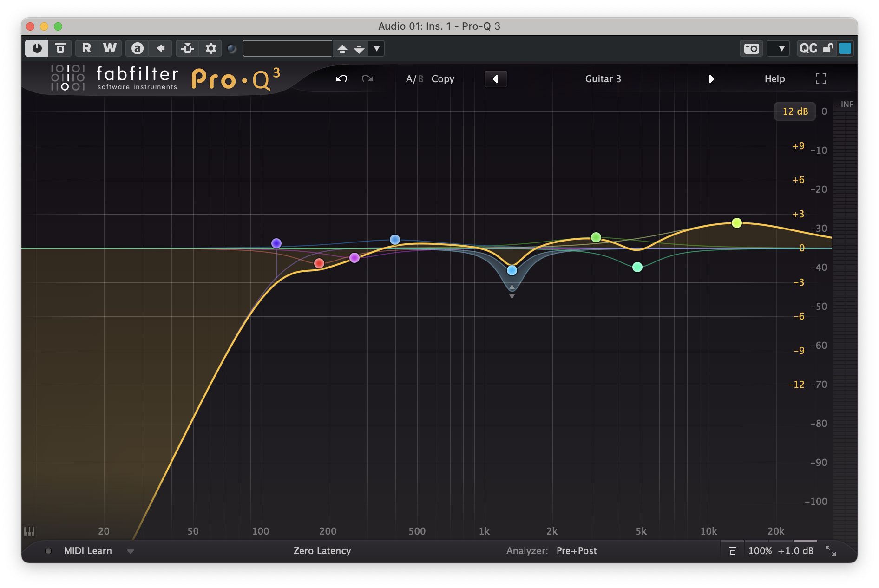Enable Read automation with the R icon
Viewport: 879px width, 588px height.
pyautogui.click(x=85, y=48)
